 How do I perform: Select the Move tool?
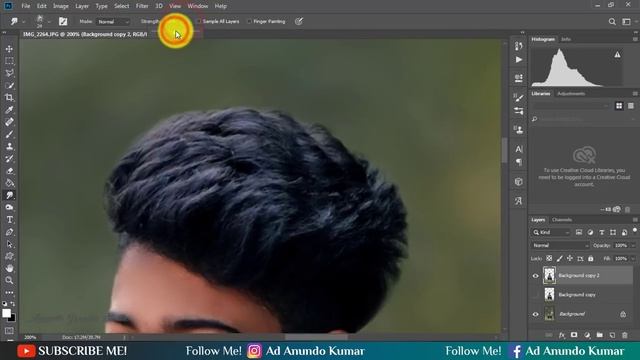click(9, 49)
